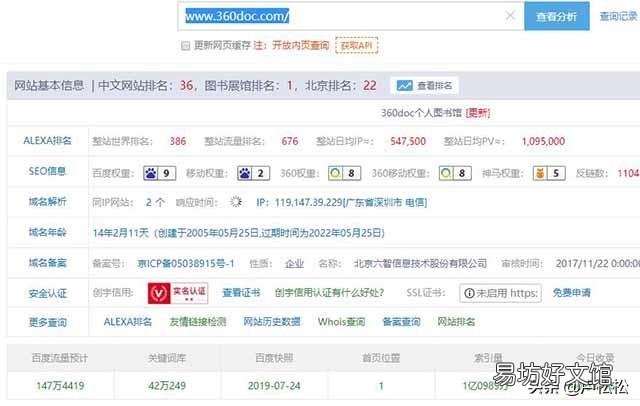Open ALEXA排名 in 更多查询 row
The image size is (640, 406).
[128, 322]
